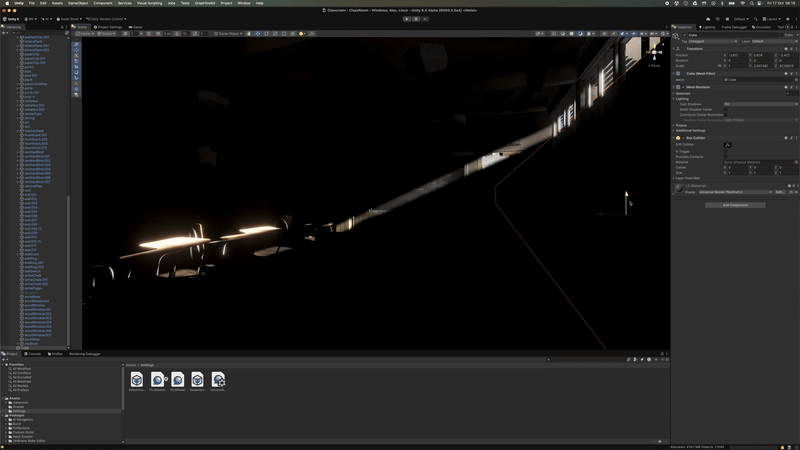The height and width of the screenshot is (450, 800).
Task: Click the Lit material preview sphere
Action: click(x=679, y=188)
